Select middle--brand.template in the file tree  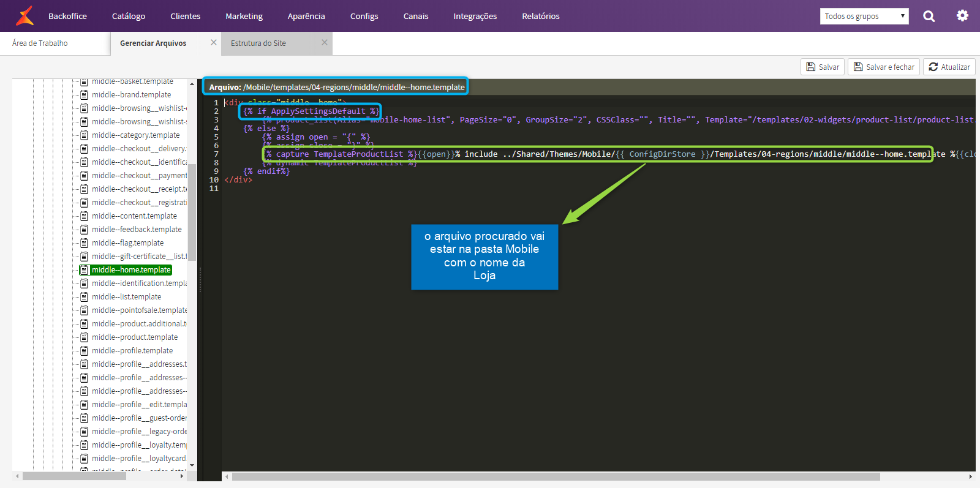pos(132,95)
